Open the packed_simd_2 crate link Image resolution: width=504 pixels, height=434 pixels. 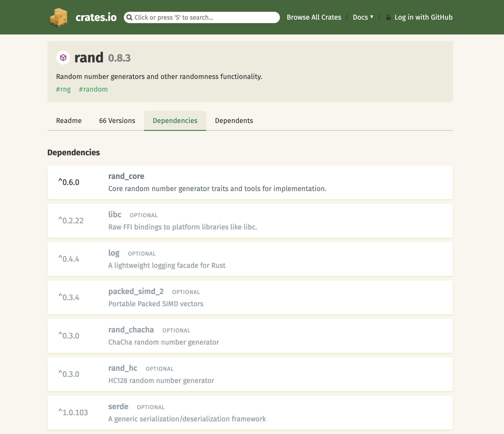[136, 291]
